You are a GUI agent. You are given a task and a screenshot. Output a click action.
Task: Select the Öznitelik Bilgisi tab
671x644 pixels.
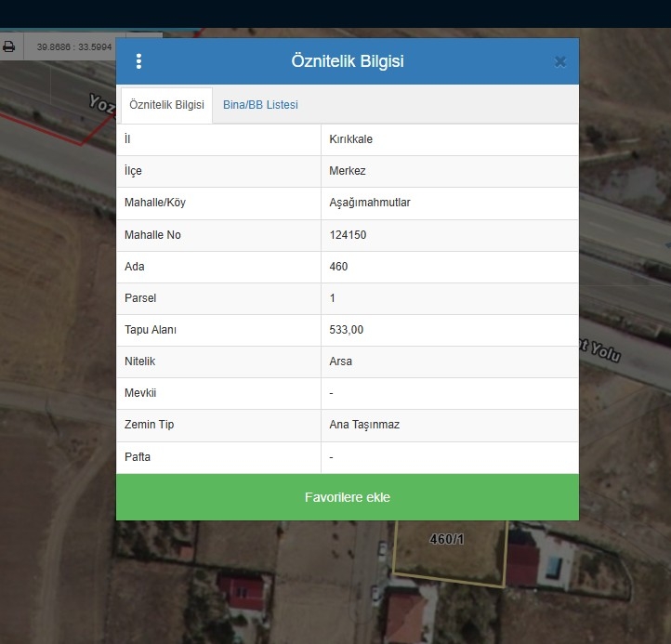pyautogui.click(x=166, y=105)
